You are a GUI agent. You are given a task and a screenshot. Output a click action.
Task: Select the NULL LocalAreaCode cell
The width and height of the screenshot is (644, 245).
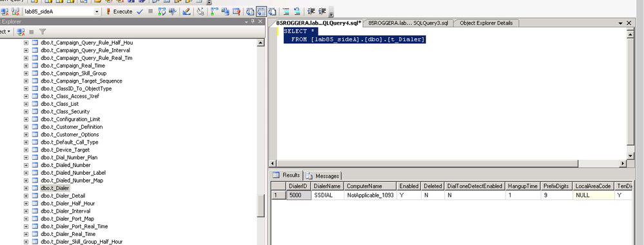click(x=593, y=195)
